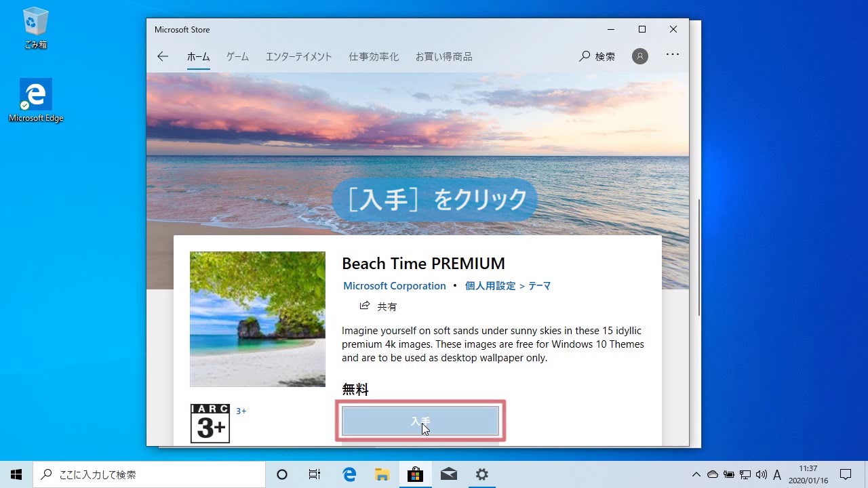Click the IARC 3+ rating badge

point(210,424)
